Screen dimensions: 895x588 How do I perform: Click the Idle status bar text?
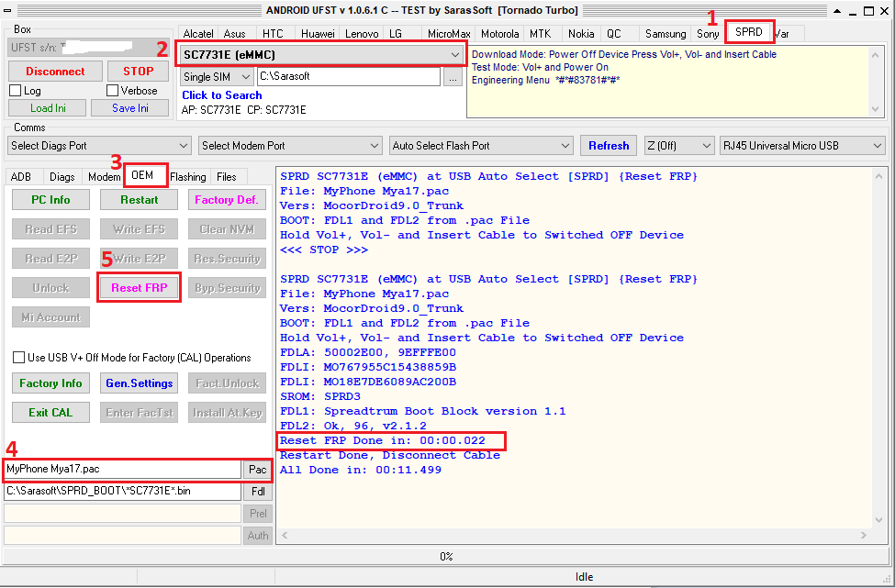585,577
